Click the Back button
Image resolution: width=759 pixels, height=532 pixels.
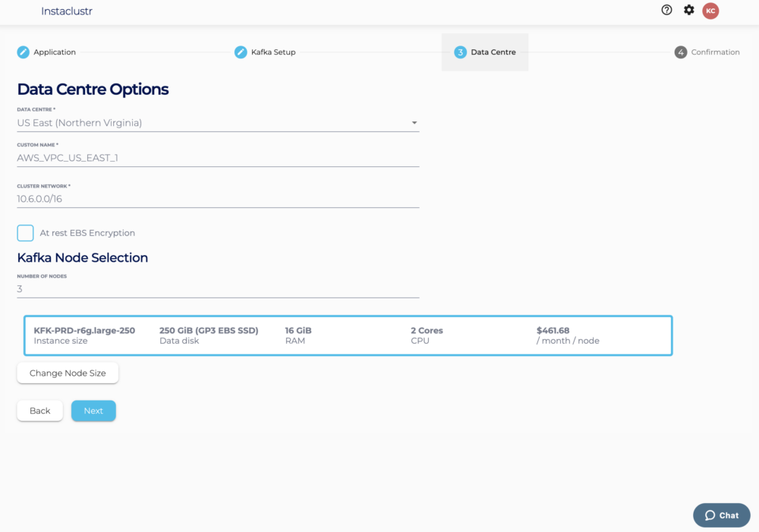tap(39, 411)
